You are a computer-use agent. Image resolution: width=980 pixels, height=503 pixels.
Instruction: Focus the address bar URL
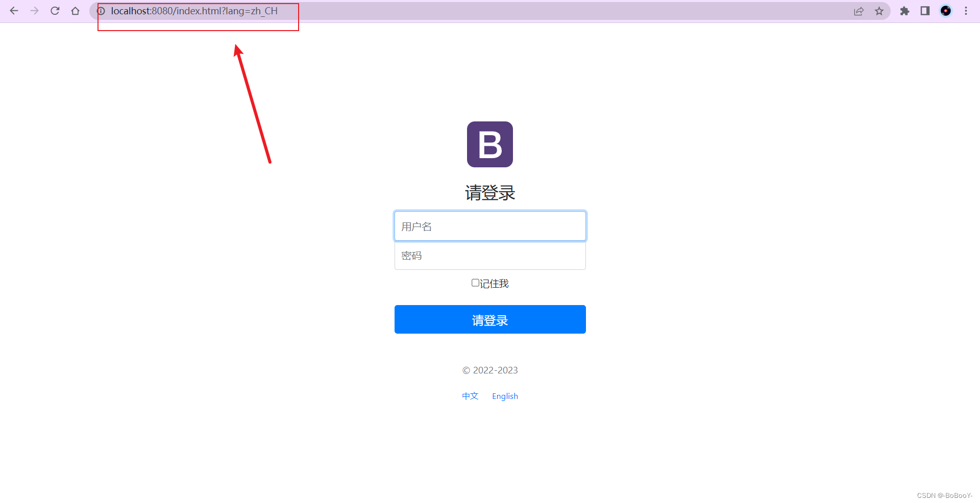(x=194, y=11)
